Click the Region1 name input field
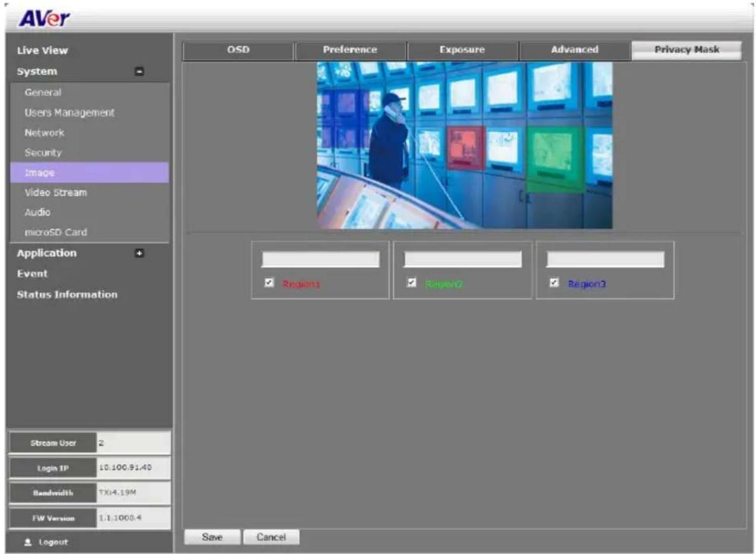This screenshot has width=756, height=554. 320,259
